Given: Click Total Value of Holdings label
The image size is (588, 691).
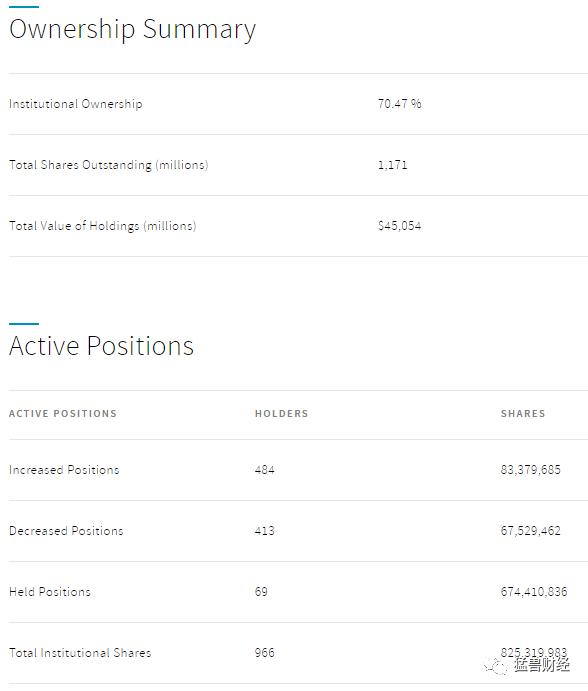Looking at the screenshot, I should (102, 226).
